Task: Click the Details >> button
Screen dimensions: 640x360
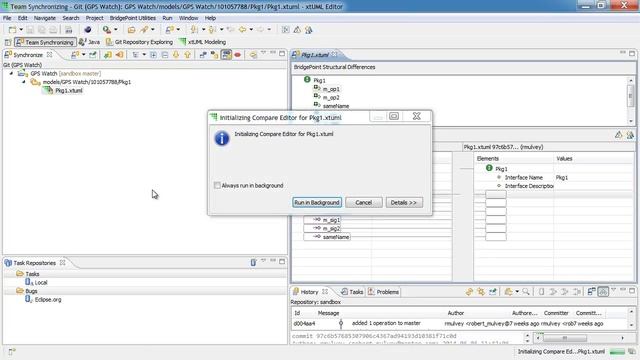Action: pyautogui.click(x=404, y=202)
